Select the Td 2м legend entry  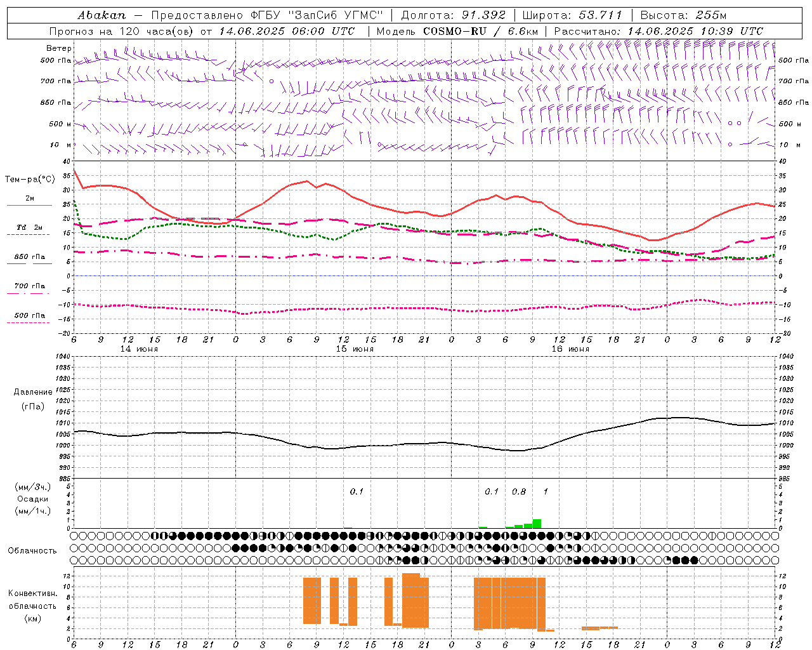click(30, 227)
